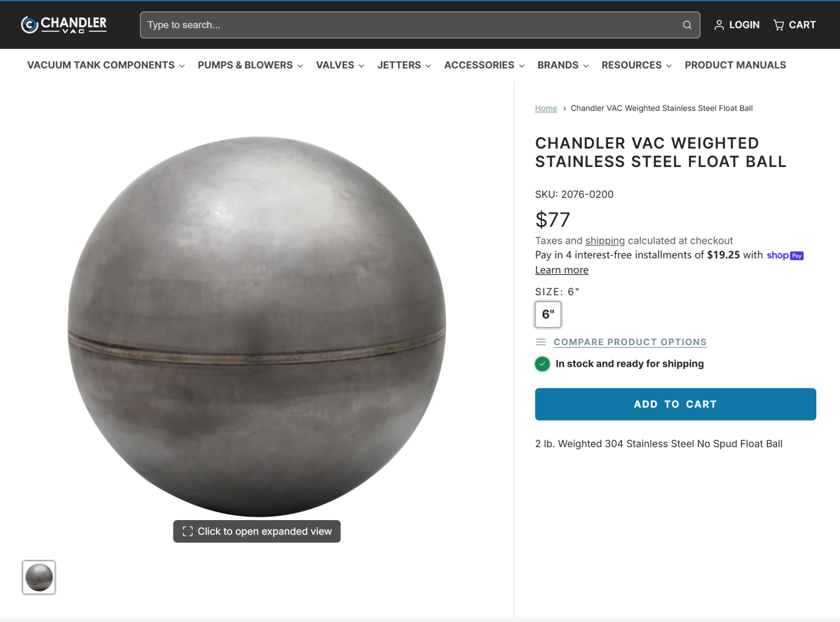Open the Product Manuals menu item
Viewport: 840px width, 622px height.
tap(735, 65)
